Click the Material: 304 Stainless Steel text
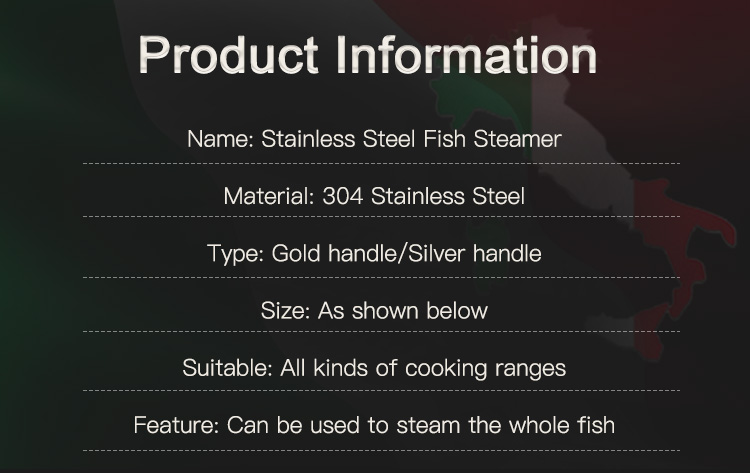This screenshot has height=473, width=750. coord(374,196)
